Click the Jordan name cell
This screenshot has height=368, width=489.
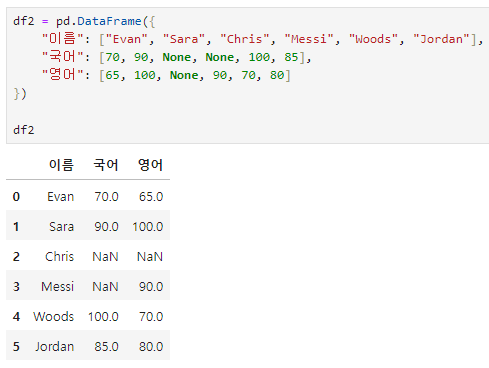tap(55, 347)
